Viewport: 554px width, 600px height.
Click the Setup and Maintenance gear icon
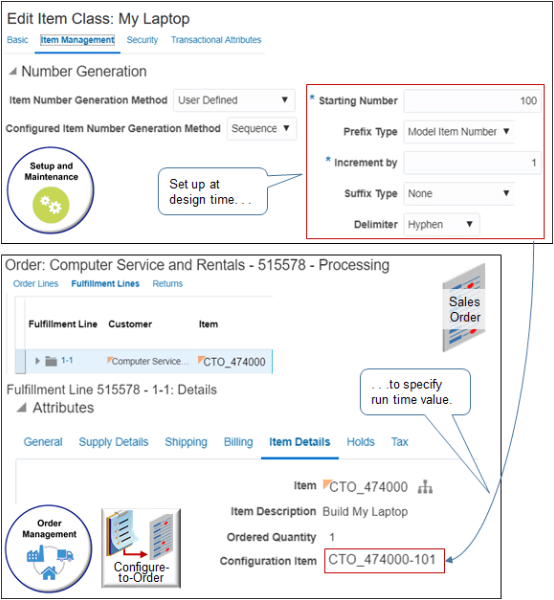[x=51, y=205]
